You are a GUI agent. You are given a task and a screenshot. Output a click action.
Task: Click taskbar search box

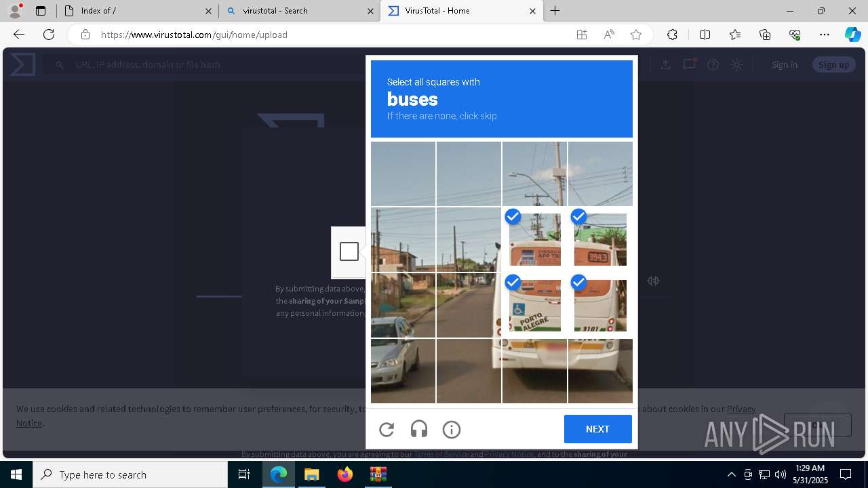[x=130, y=474]
